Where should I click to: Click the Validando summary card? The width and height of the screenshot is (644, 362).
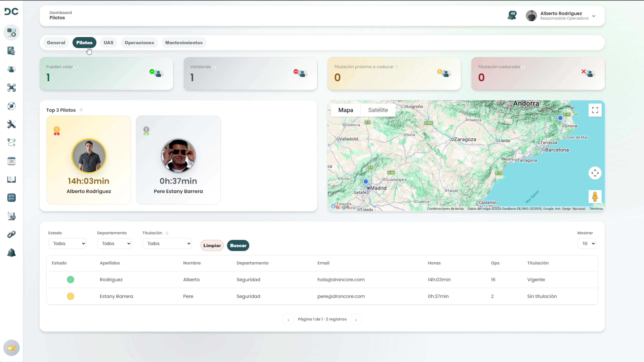tap(251, 74)
